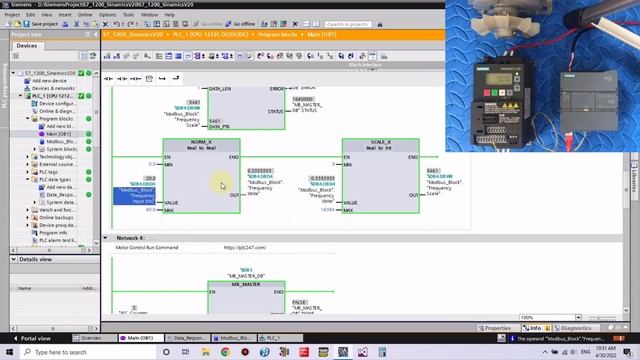Open the Info tab
The height and width of the screenshot is (360, 640).
[536, 328]
